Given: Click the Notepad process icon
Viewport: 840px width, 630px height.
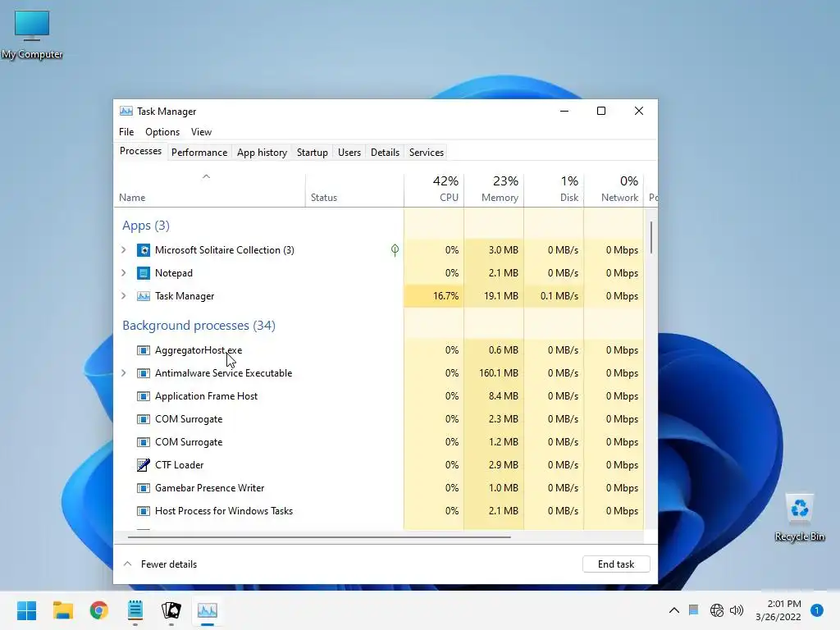Looking at the screenshot, I should click(143, 273).
